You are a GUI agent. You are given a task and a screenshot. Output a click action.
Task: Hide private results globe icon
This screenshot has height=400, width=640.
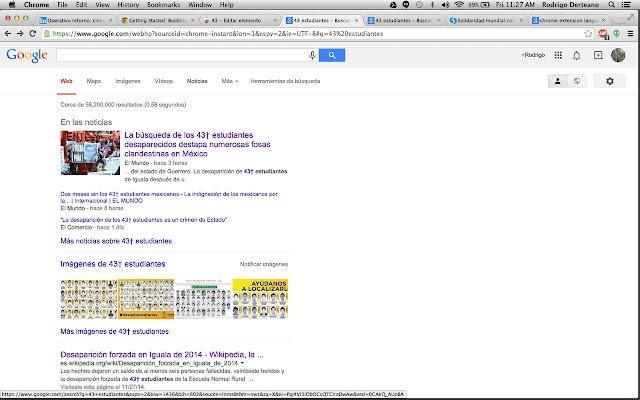tap(577, 81)
